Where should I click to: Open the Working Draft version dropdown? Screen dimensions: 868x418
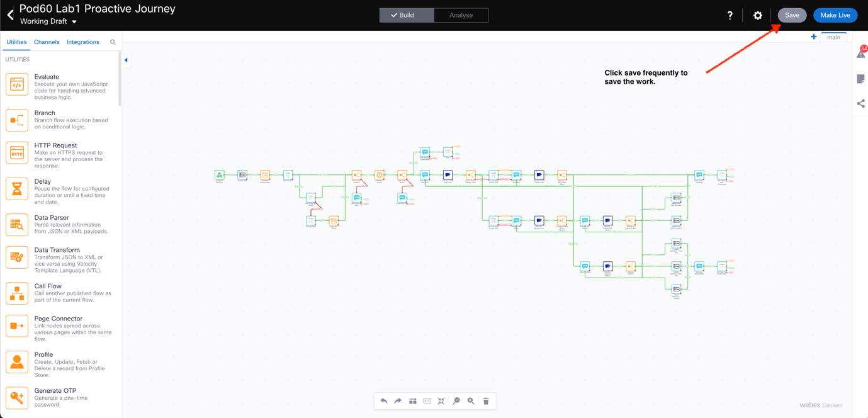click(48, 21)
